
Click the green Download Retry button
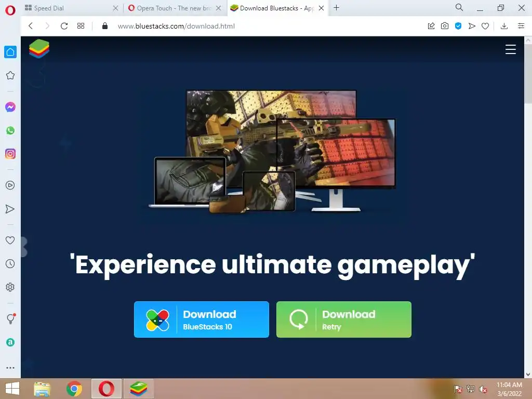click(x=344, y=320)
